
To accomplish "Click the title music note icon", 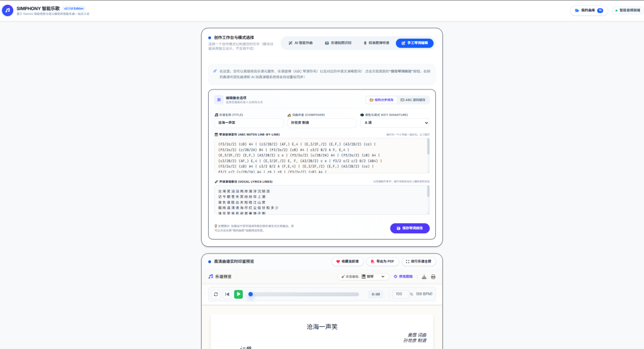I will 216,115.
